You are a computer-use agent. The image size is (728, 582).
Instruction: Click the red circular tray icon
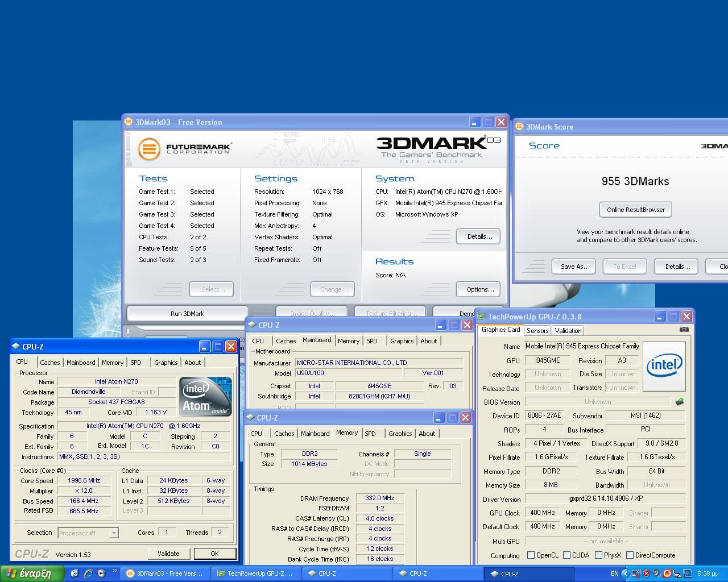[x=667, y=573]
